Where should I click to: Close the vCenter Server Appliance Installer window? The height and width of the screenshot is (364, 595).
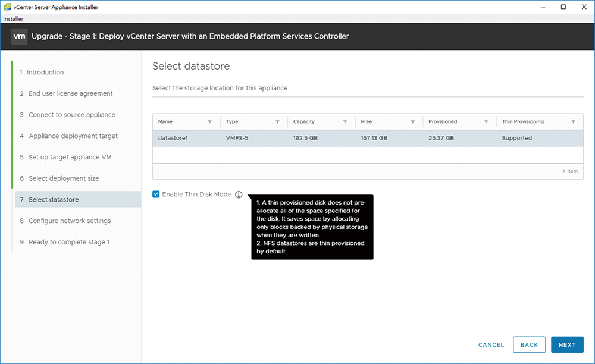coord(584,7)
